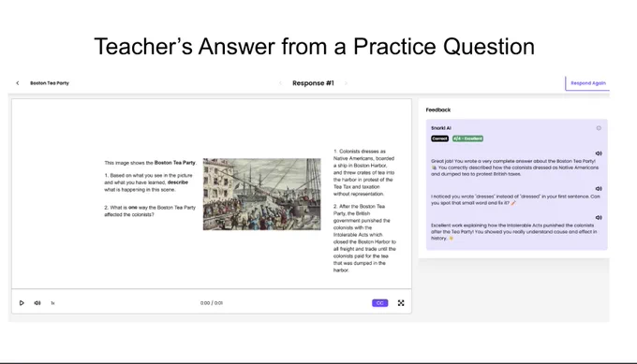Play audio for the 'dresses' correction feedback
Screen dimensions: 637x364
coord(599,189)
